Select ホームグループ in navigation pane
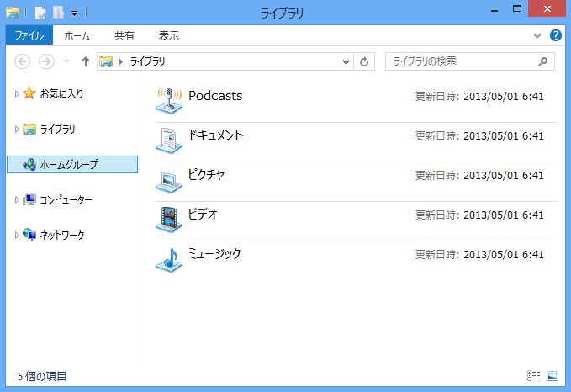Screen dimensions: 571x392 click(72, 164)
